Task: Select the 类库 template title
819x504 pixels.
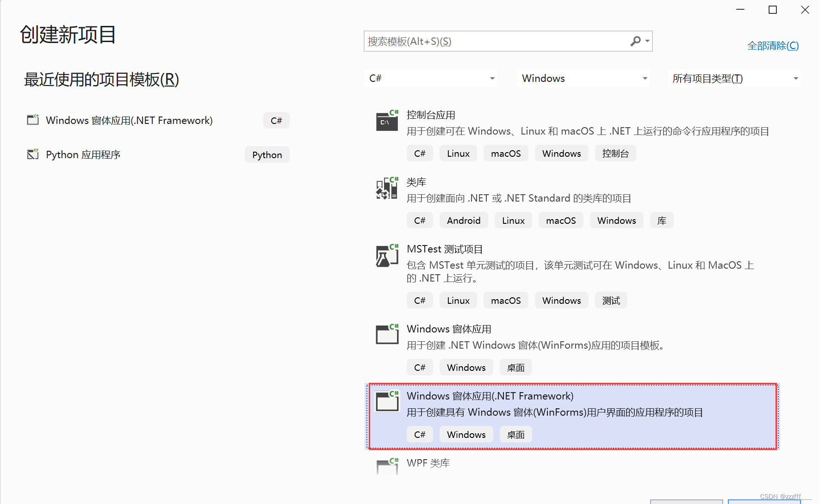Action: 416,182
